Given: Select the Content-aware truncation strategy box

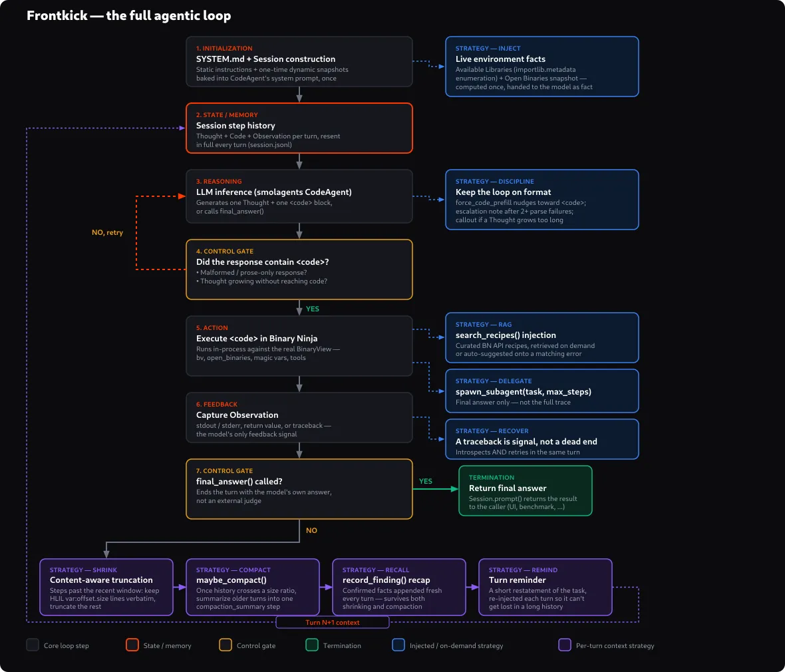Looking at the screenshot, I should pyautogui.click(x=106, y=587).
